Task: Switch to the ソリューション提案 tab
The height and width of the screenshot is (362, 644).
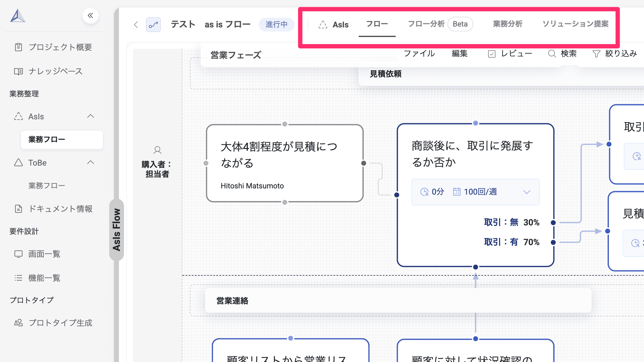Action: pos(575,24)
